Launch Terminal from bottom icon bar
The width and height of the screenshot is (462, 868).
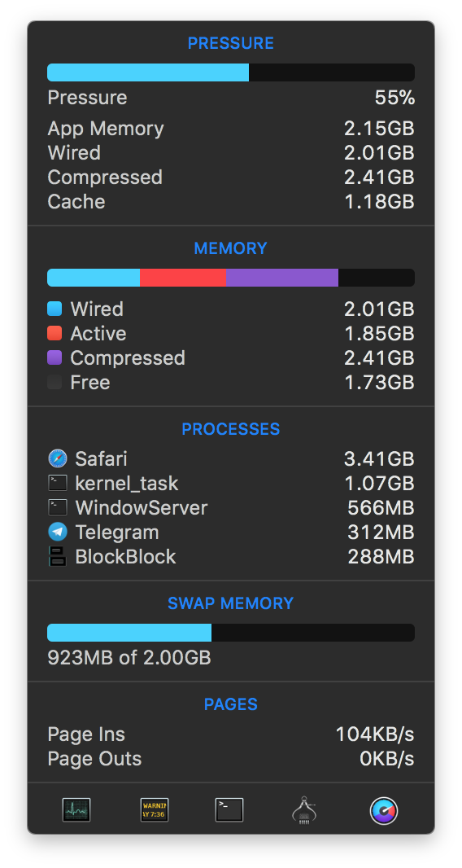point(229,810)
